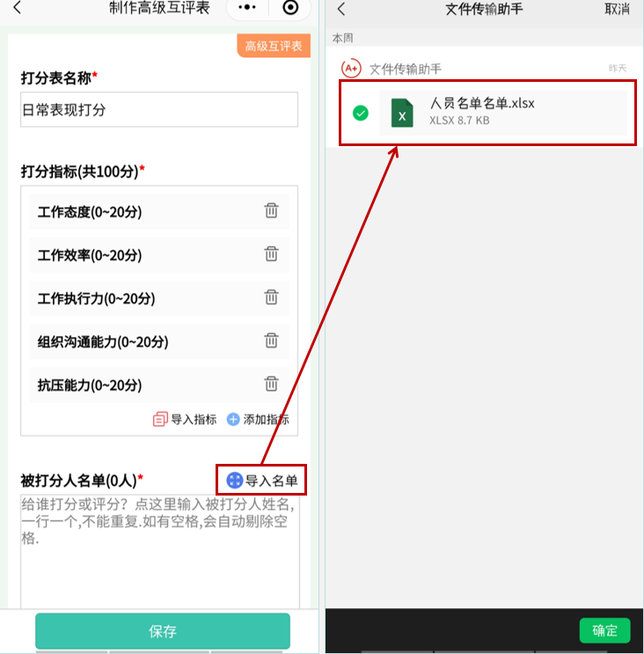
Task: Edit the 打分表名称 field with 日常表现打分
Action: coord(159,110)
